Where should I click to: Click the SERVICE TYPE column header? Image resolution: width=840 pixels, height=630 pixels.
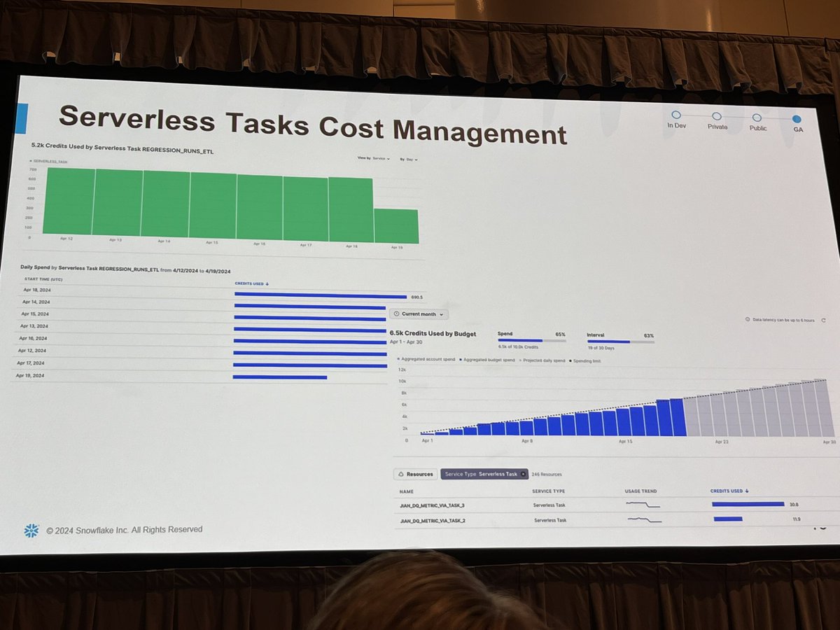(x=548, y=491)
